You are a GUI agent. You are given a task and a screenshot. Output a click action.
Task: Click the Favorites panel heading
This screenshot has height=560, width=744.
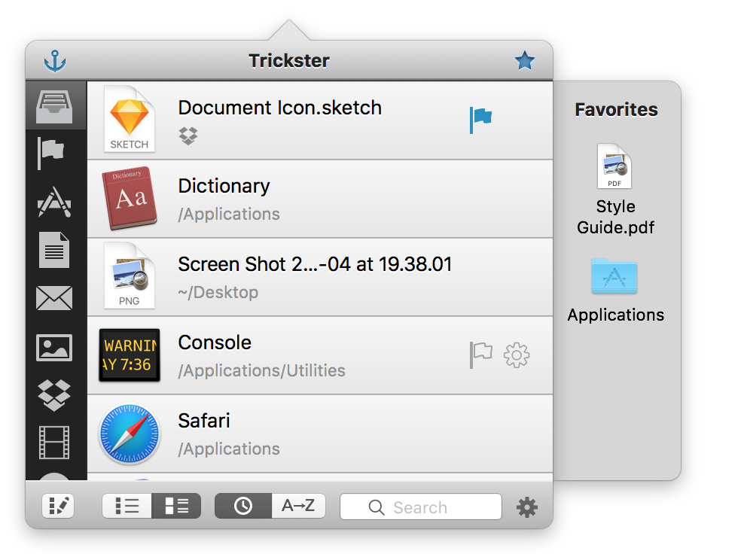tap(617, 110)
